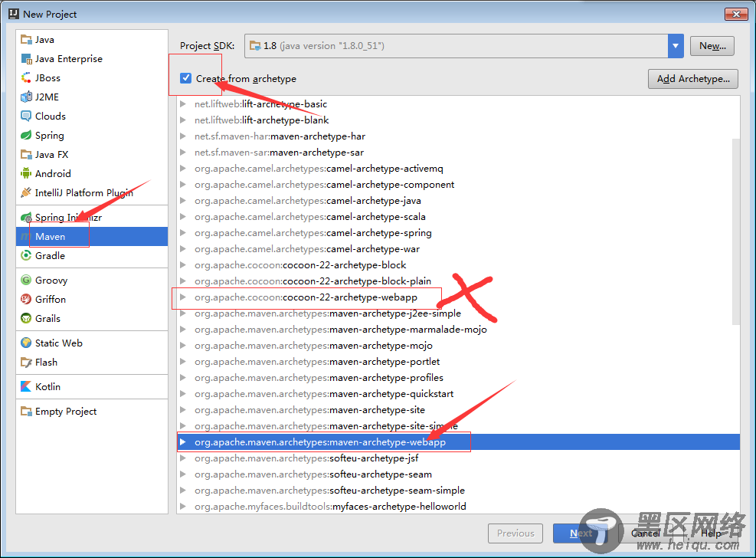Expand maven-archetype-quickstart node

click(x=183, y=393)
